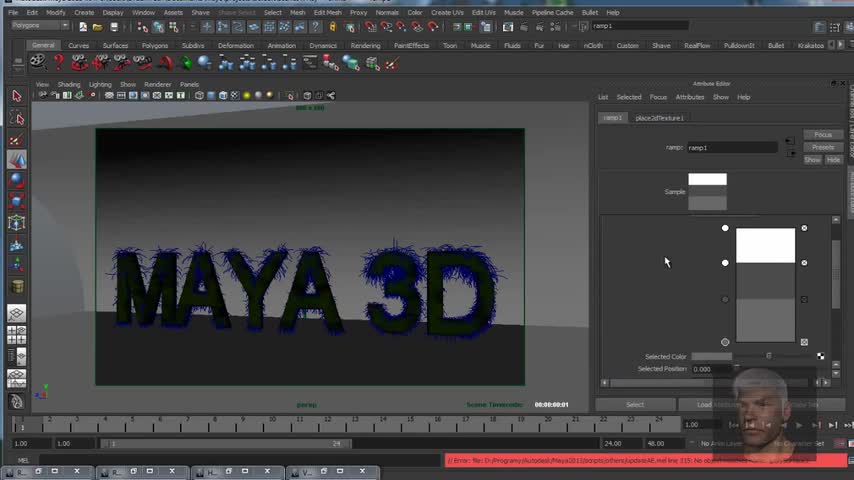Click the lock icon in status line
Screen dimensions: 854x480
point(333,27)
